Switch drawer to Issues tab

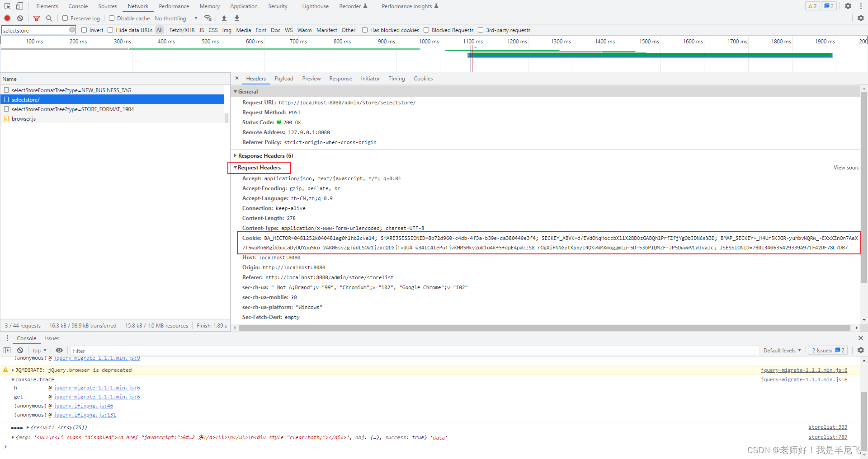52,338
